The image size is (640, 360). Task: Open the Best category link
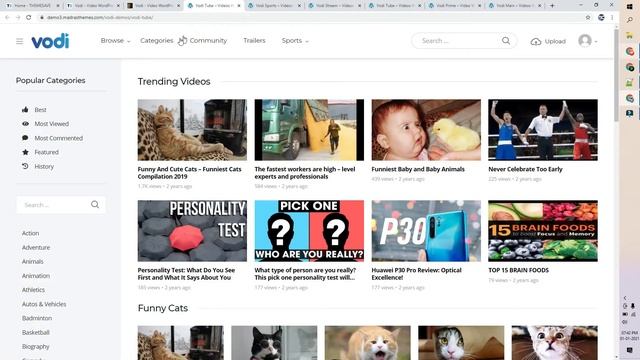pos(40,109)
